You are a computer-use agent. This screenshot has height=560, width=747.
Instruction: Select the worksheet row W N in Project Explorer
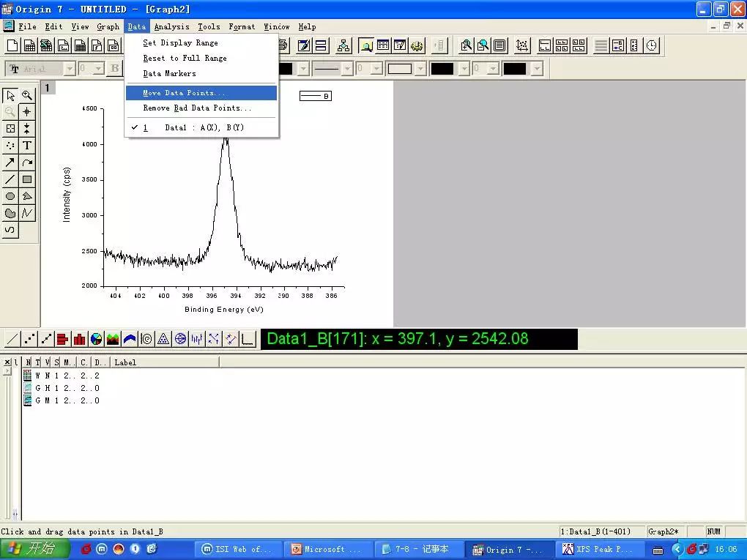pos(62,376)
